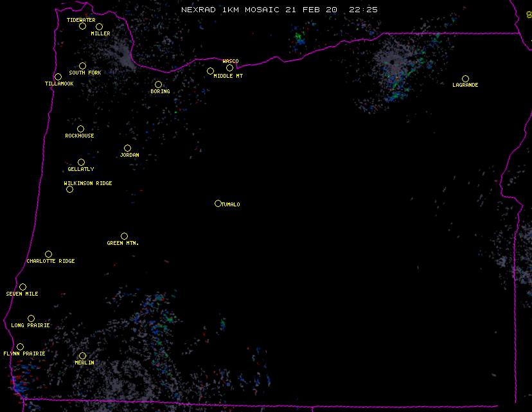Select the Seven Mile station marker
This screenshot has width=532, height=412.
22,287
